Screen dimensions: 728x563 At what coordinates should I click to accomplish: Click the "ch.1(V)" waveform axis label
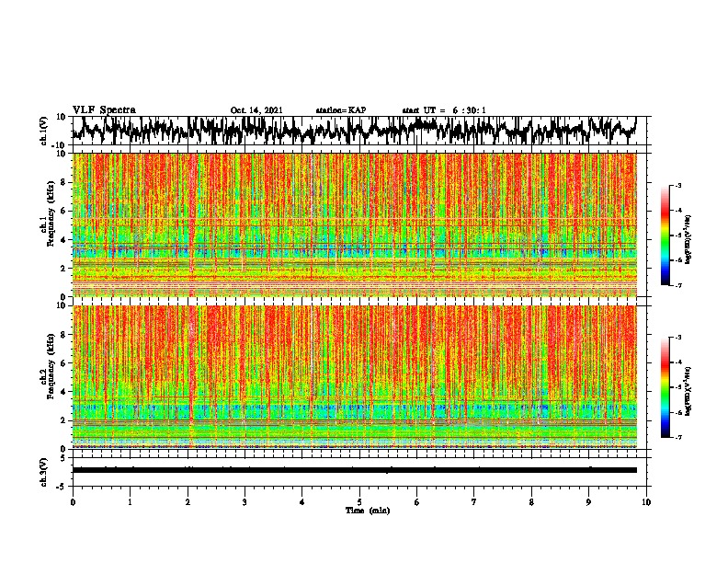(x=44, y=132)
